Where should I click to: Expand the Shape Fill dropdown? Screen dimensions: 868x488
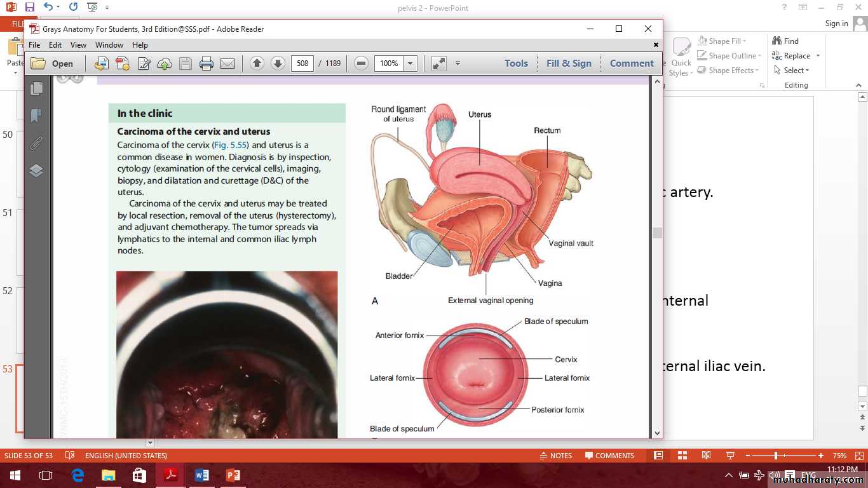pyautogui.click(x=745, y=41)
